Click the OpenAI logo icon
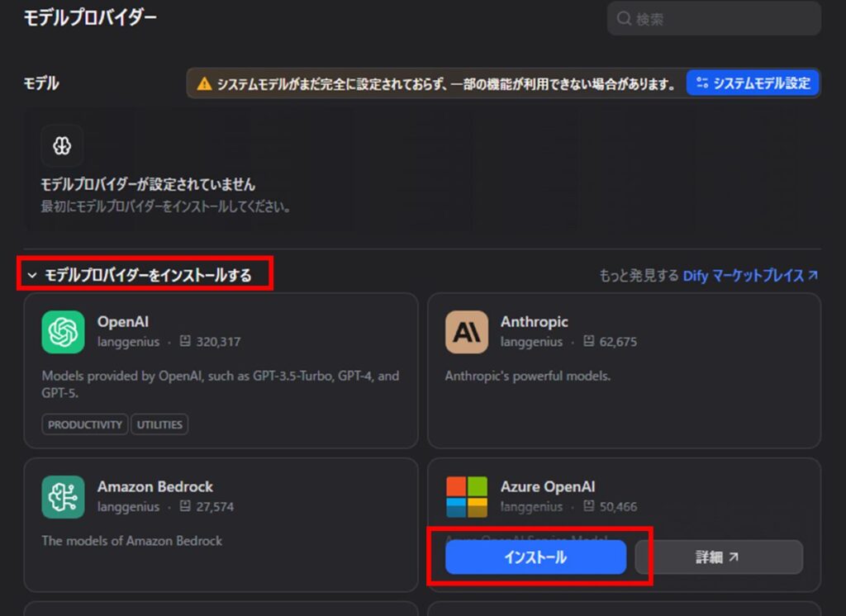Screen dimensions: 846x616 pyautogui.click(x=63, y=332)
